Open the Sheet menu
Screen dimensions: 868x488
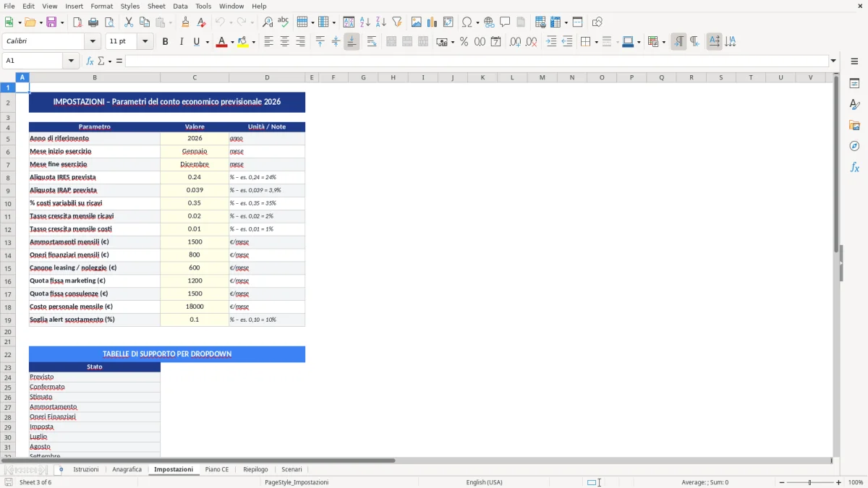pyautogui.click(x=156, y=6)
